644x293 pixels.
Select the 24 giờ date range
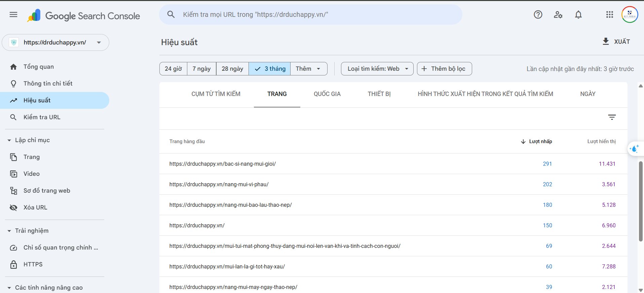pos(173,69)
